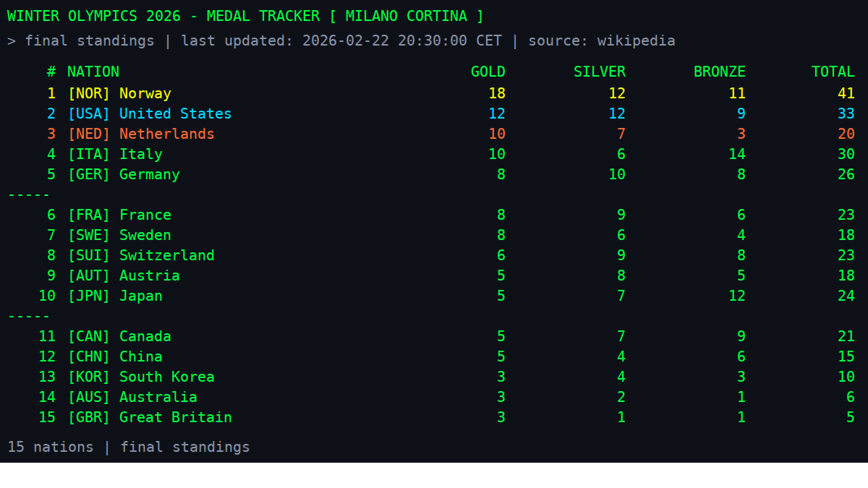Click the South Korea nation name

[x=166, y=377]
